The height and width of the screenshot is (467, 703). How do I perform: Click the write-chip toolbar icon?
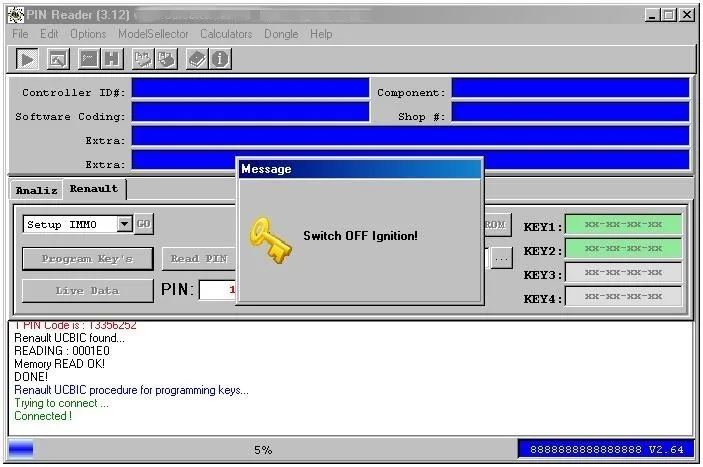(166, 59)
